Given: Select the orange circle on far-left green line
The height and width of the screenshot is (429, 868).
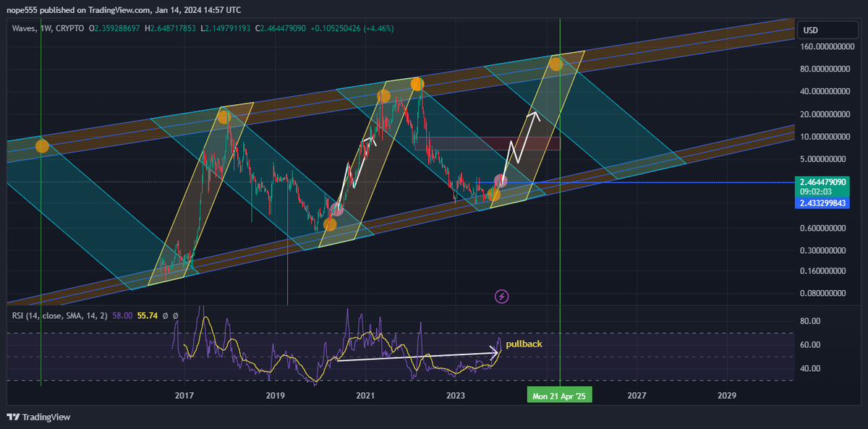Looking at the screenshot, I should [x=42, y=146].
